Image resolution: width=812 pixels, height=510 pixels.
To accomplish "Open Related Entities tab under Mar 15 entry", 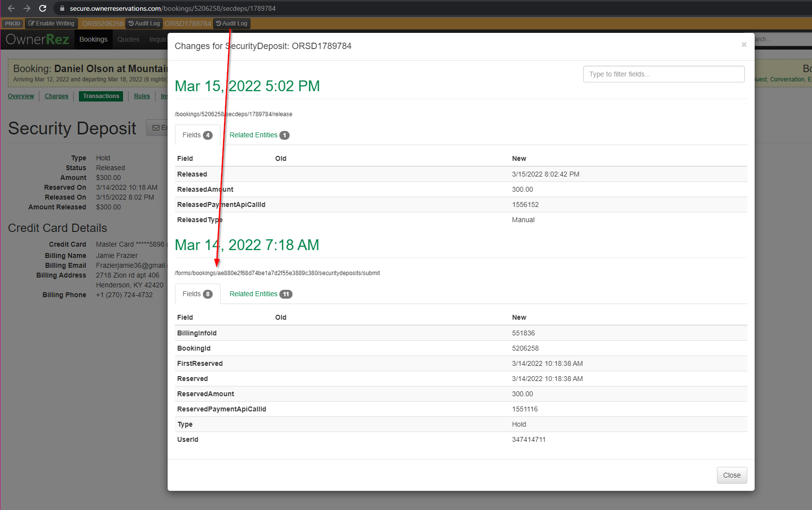I will pyautogui.click(x=259, y=135).
